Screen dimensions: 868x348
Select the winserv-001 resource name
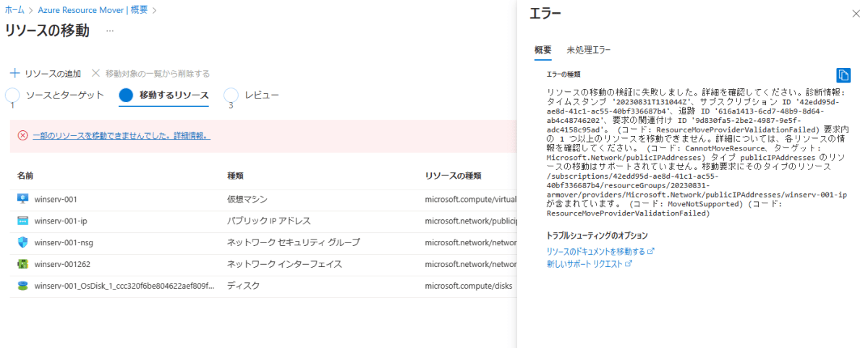coord(56,199)
